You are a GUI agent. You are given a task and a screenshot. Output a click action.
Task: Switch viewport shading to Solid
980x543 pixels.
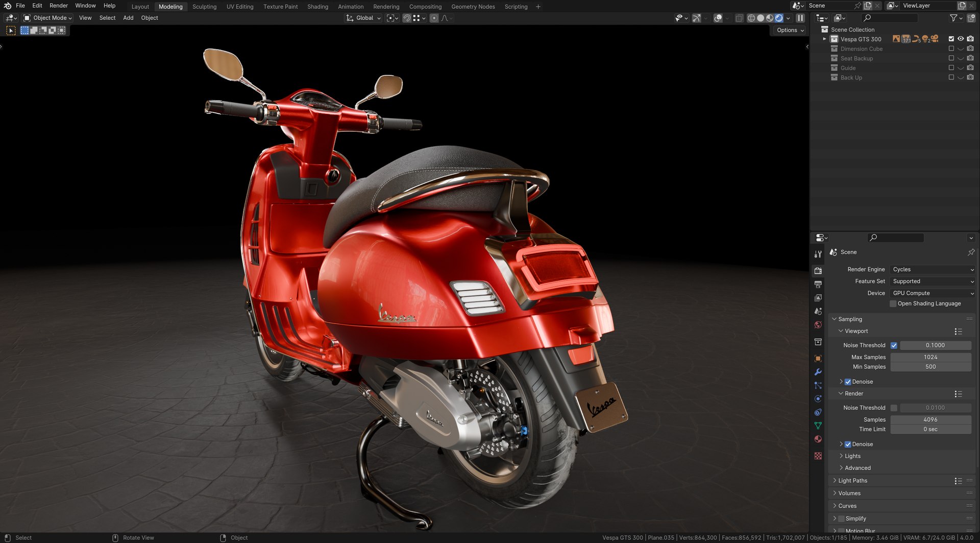pos(761,18)
